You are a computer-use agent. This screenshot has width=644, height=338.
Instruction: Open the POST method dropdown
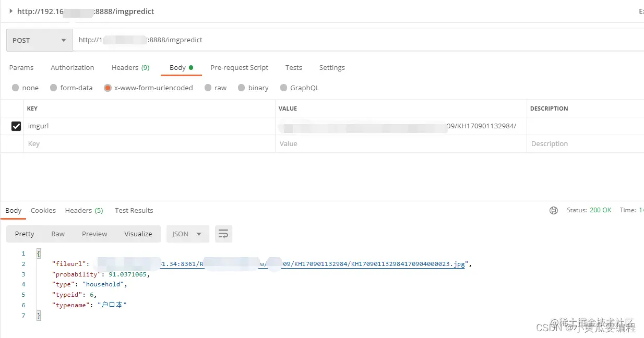tap(39, 40)
